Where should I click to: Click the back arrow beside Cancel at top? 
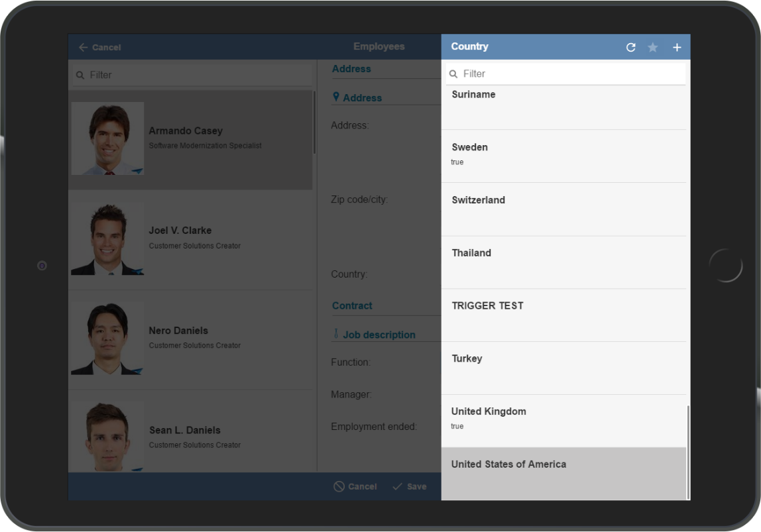pos(83,47)
